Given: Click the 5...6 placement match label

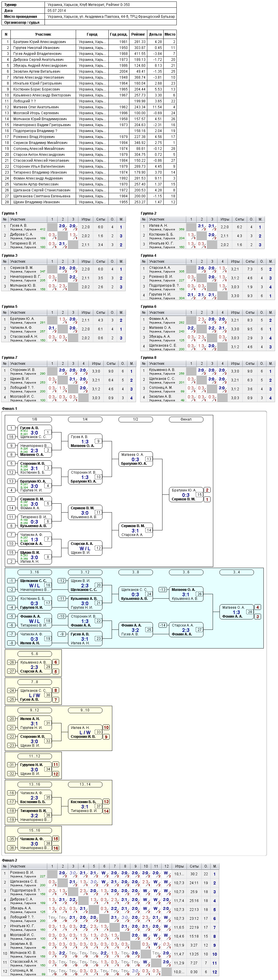Looking at the screenshot, I should coord(35,654).
